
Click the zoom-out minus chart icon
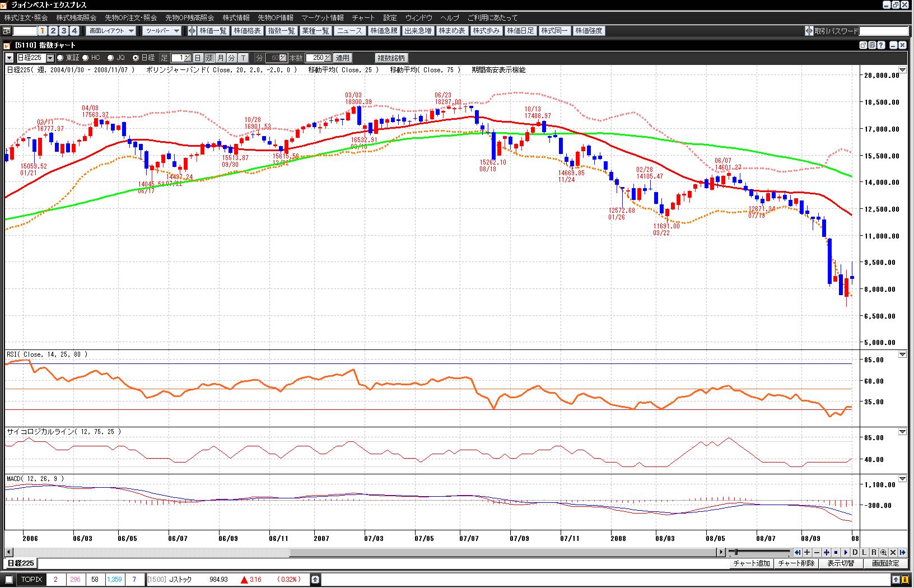(817, 552)
